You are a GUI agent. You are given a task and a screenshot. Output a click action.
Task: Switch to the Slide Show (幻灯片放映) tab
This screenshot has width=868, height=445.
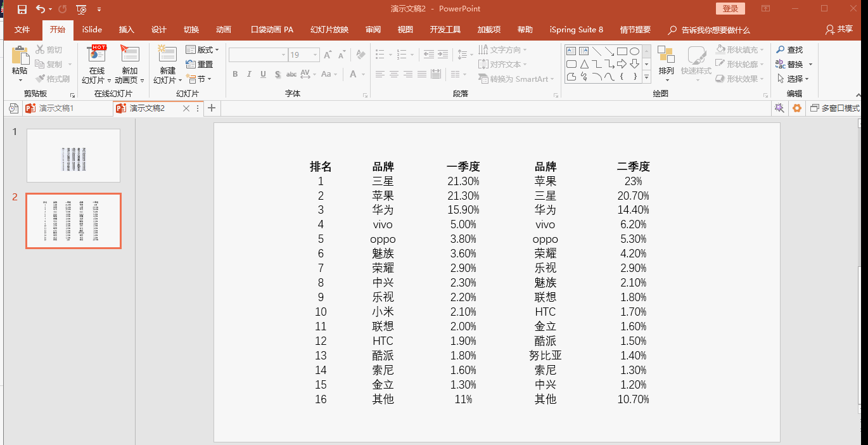(x=329, y=30)
